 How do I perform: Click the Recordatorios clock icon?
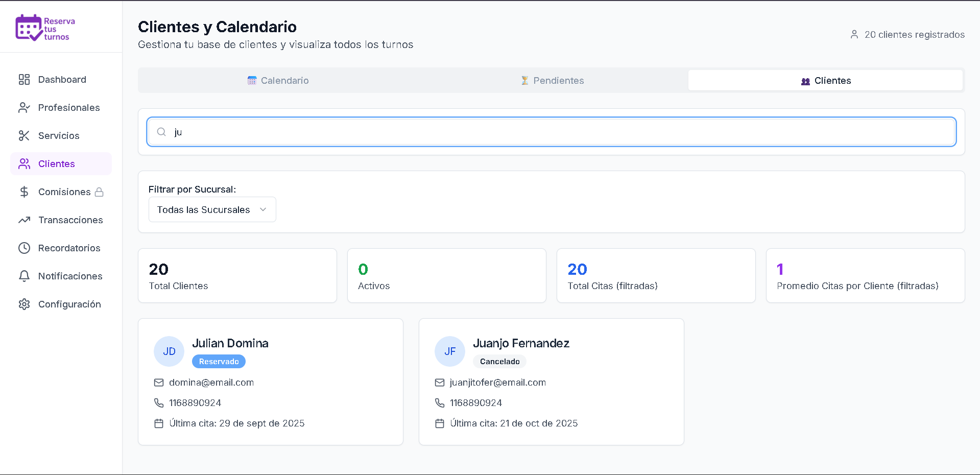(24, 248)
